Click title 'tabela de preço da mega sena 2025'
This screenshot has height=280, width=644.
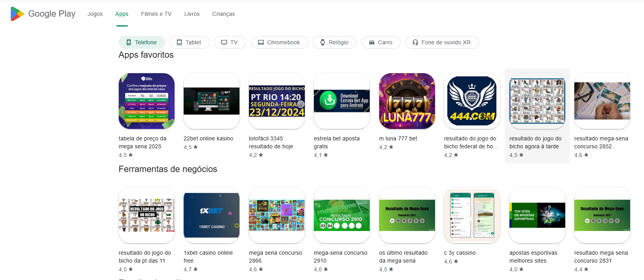pos(142,142)
